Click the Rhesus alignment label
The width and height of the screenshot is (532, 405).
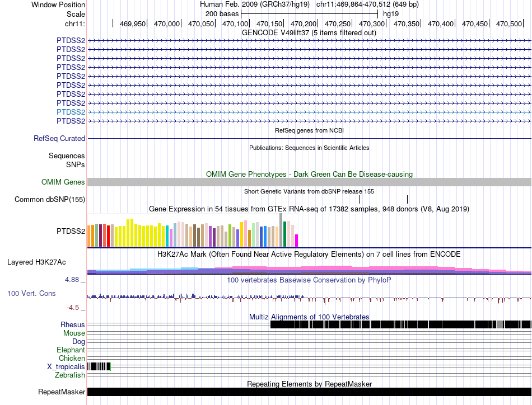coord(73,324)
